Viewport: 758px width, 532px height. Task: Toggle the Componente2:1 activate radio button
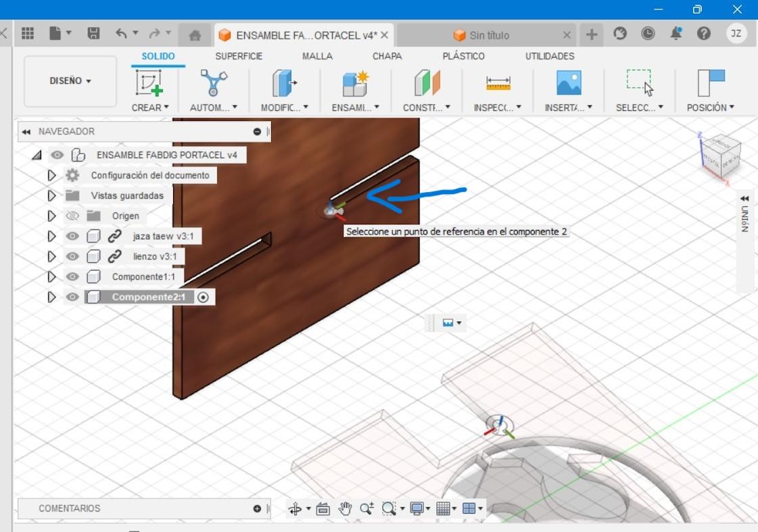click(x=203, y=297)
